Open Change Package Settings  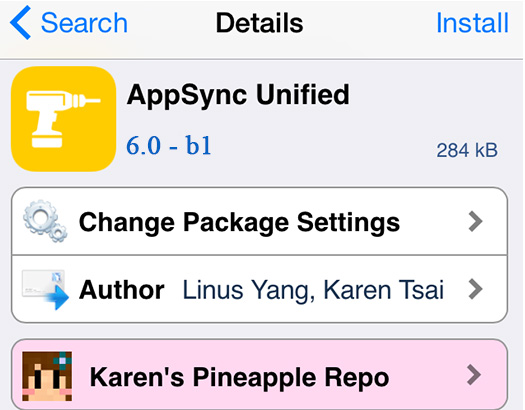[259, 221]
